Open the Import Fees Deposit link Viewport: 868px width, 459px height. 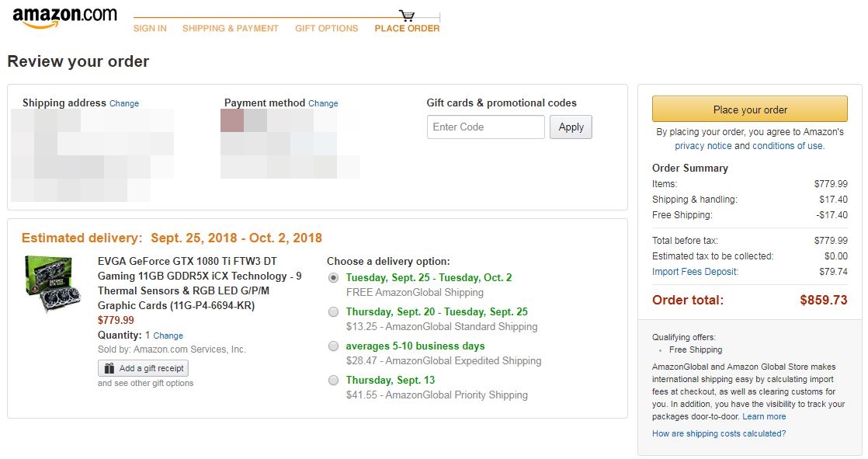point(695,272)
